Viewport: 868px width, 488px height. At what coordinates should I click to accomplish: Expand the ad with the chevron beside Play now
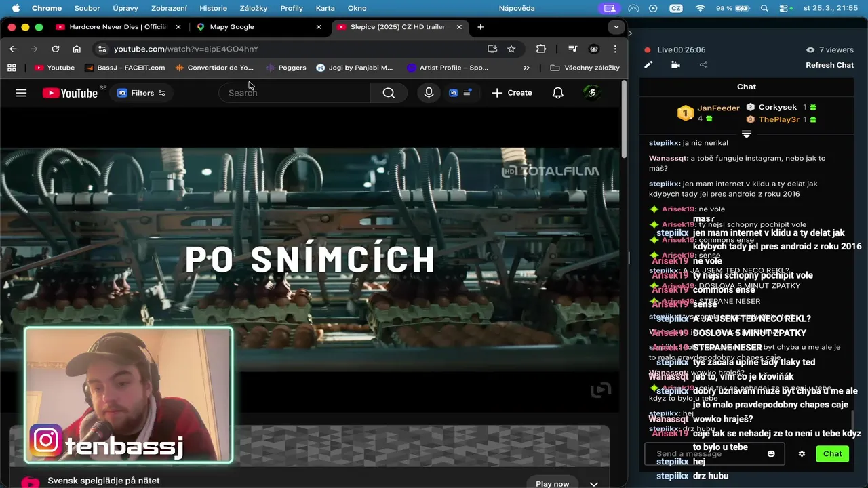click(x=593, y=483)
